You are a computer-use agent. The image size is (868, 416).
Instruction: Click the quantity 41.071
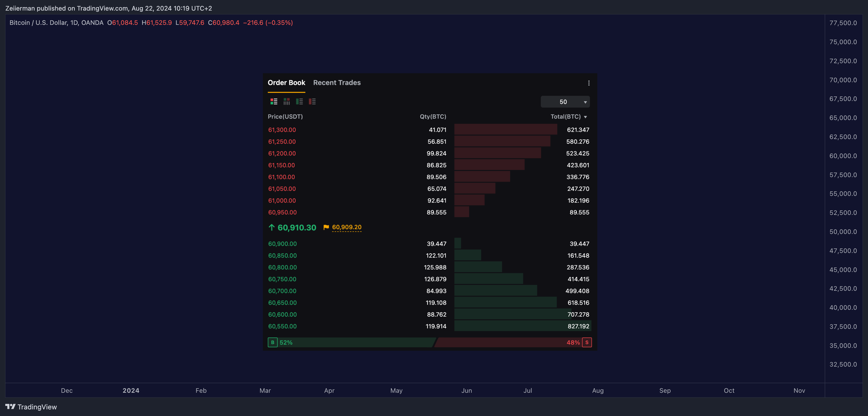(437, 130)
